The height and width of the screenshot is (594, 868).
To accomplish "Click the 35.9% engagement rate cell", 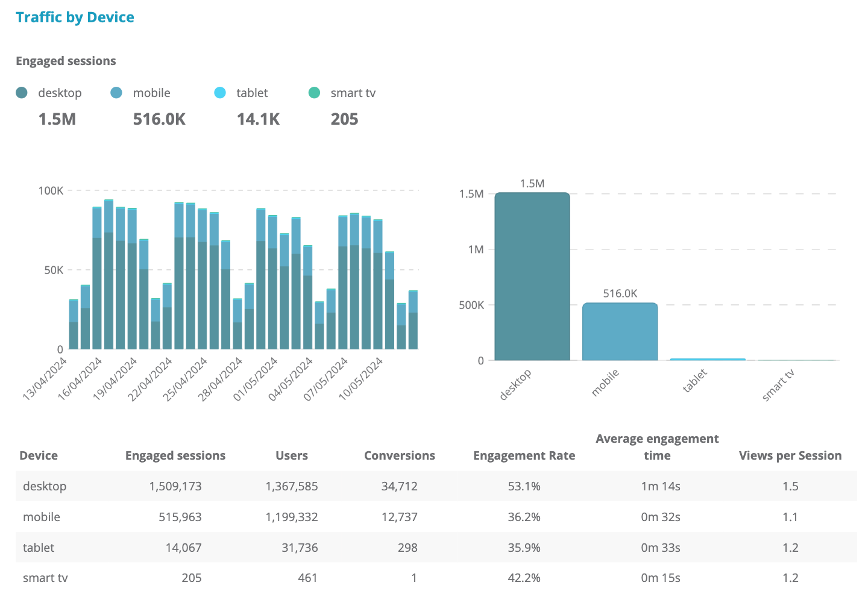I will 524,548.
